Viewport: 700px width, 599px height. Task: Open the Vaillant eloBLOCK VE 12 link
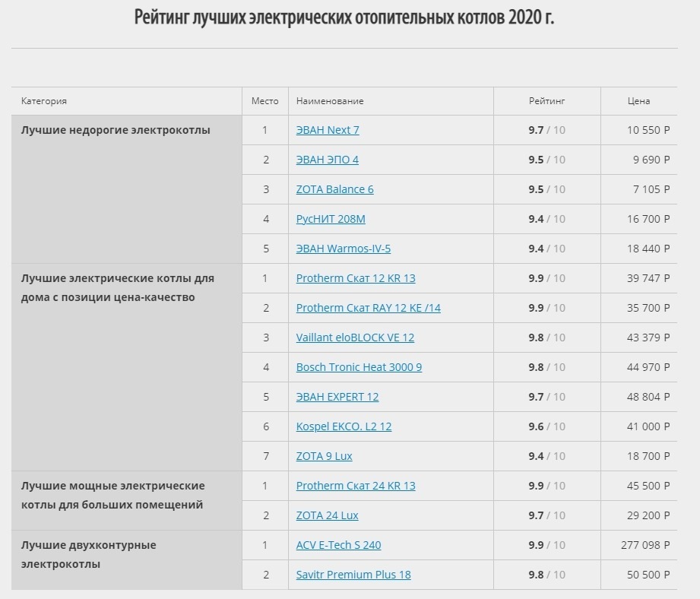point(355,338)
